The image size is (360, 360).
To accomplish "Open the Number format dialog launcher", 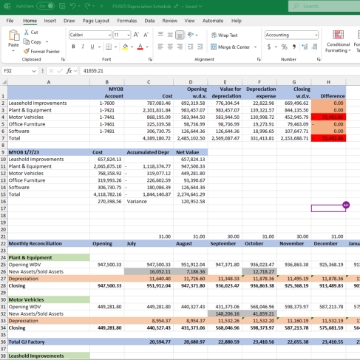I will pos(319,59).
